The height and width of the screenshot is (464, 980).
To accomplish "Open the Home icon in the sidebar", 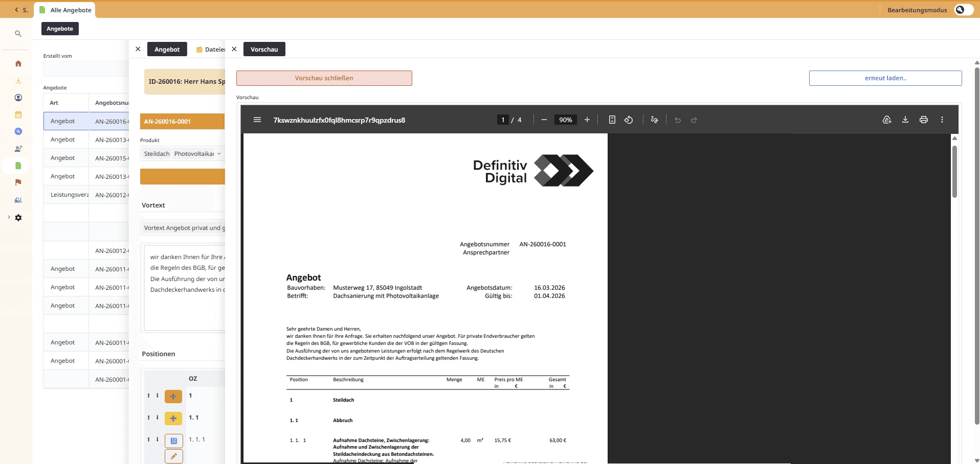I will pyautogui.click(x=18, y=63).
